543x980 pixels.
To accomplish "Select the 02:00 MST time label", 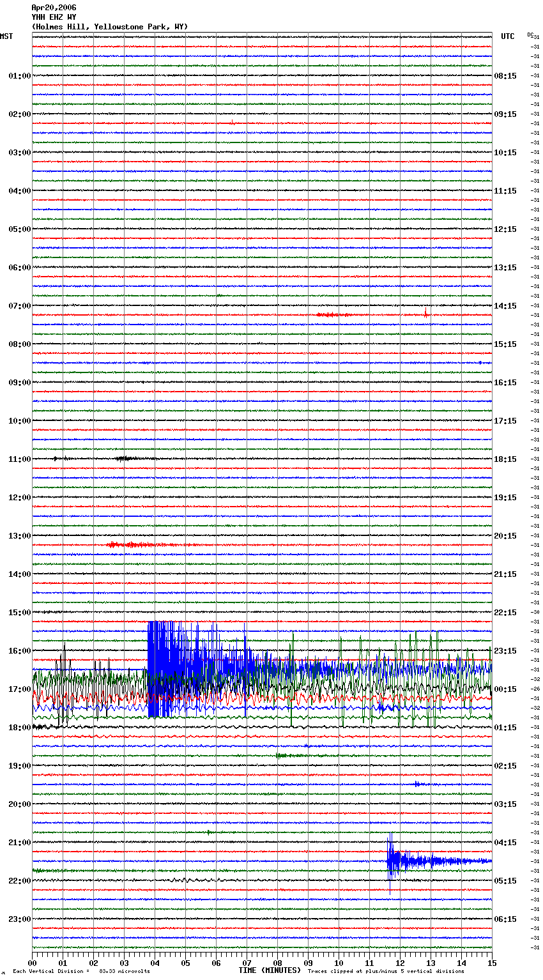I will (x=20, y=114).
